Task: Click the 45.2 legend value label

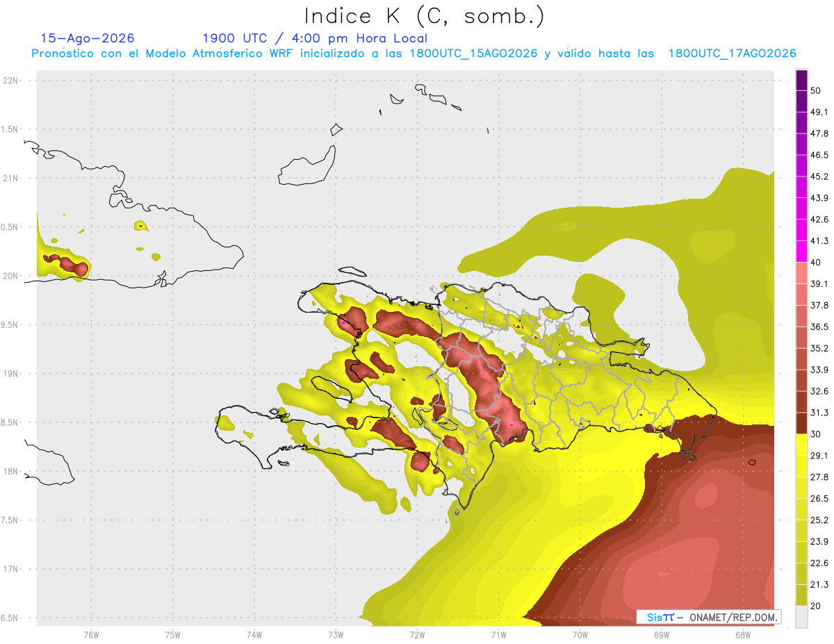Action: 819,176
